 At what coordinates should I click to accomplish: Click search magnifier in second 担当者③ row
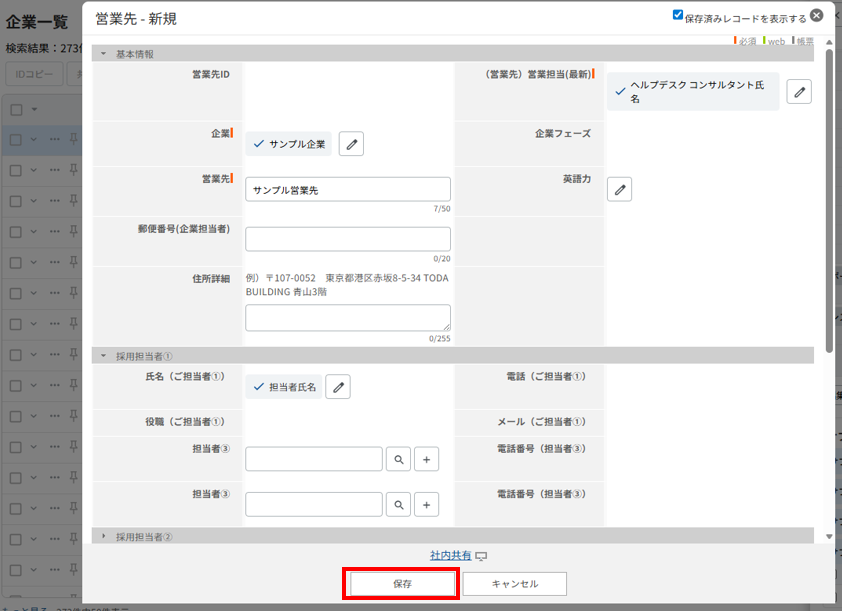pos(398,504)
